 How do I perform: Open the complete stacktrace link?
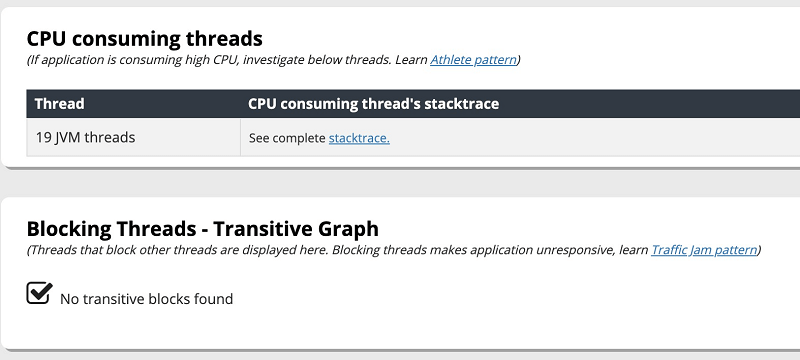click(359, 138)
